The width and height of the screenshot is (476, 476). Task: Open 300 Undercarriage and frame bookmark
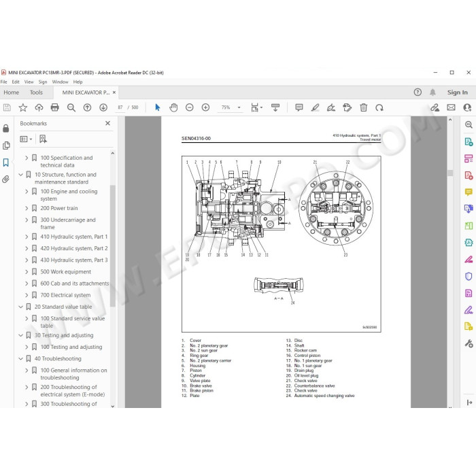pyautogui.click(x=68, y=224)
